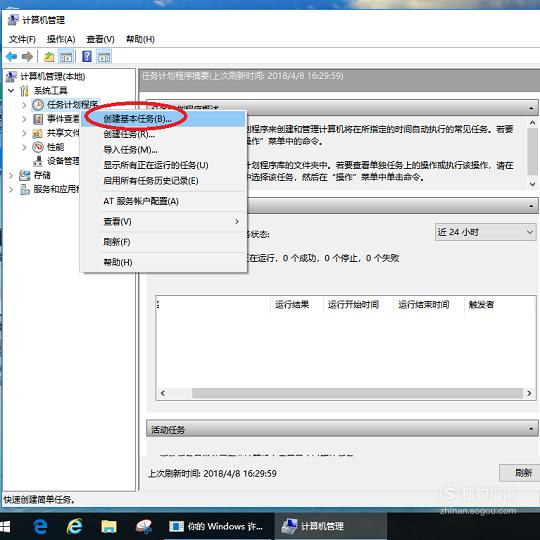Click the 刷新 button at bottom right

pyautogui.click(x=520, y=472)
